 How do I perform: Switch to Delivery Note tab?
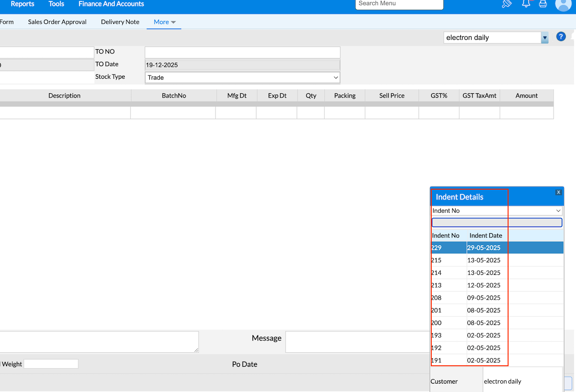point(120,22)
